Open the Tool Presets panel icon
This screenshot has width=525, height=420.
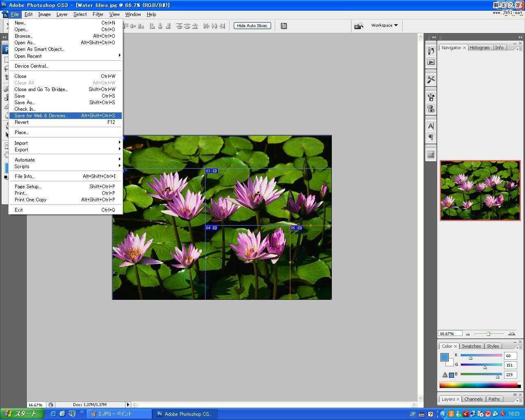pos(431,80)
